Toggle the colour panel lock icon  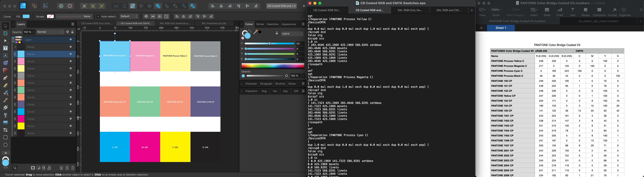tap(277, 33)
